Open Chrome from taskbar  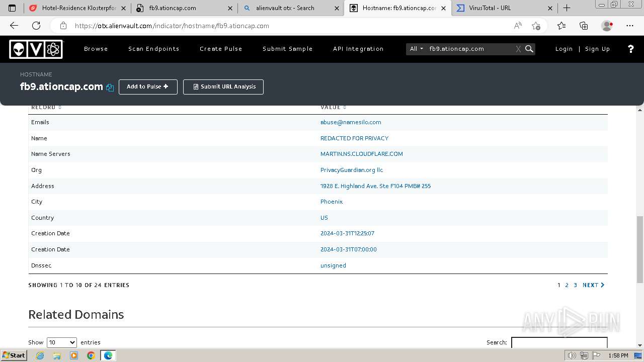click(91, 355)
